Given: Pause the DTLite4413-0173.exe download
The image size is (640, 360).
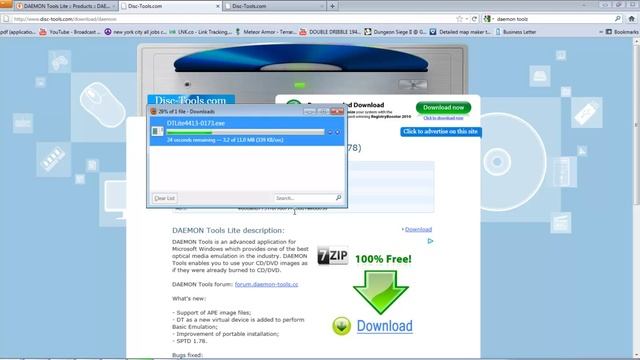Looking at the screenshot, I should click(x=330, y=132).
